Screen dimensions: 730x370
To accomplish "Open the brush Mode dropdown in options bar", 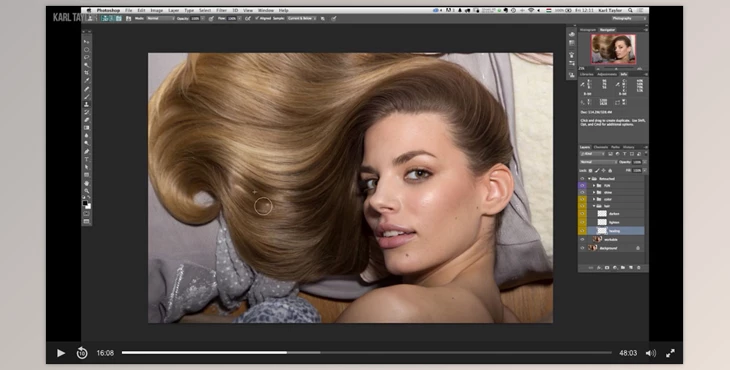I will [161, 19].
